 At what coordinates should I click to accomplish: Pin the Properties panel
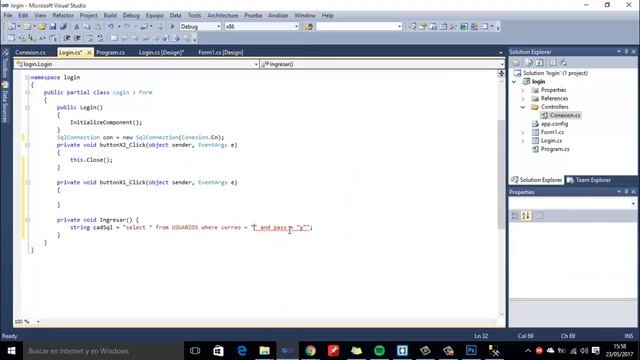click(626, 192)
